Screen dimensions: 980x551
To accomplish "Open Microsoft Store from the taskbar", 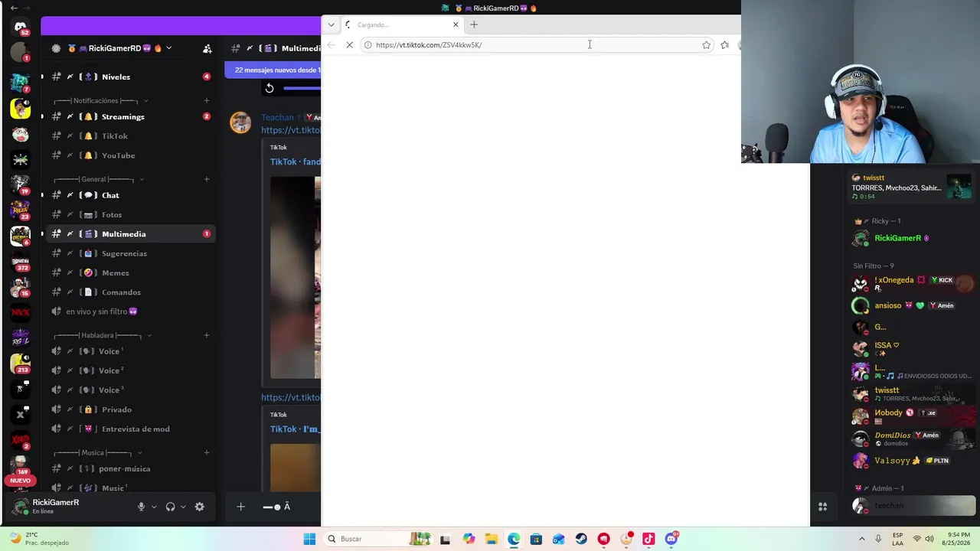I will pyautogui.click(x=536, y=539).
